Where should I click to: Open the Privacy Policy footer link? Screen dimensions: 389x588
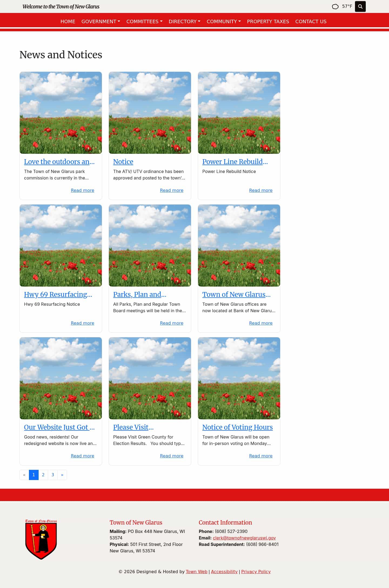click(256, 572)
